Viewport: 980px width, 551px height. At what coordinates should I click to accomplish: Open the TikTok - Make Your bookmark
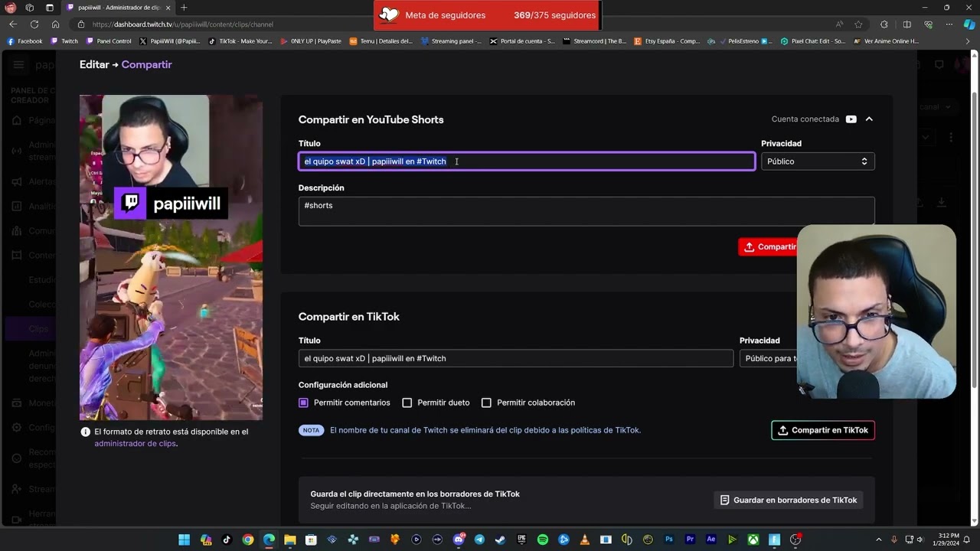(240, 41)
